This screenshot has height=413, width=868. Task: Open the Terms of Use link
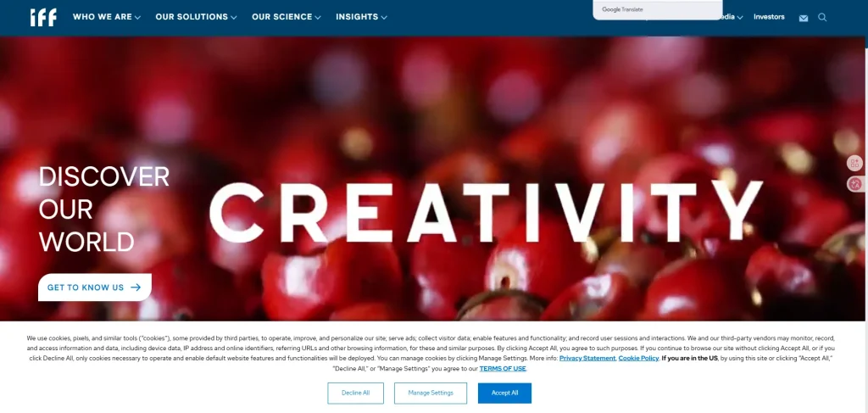tap(503, 369)
